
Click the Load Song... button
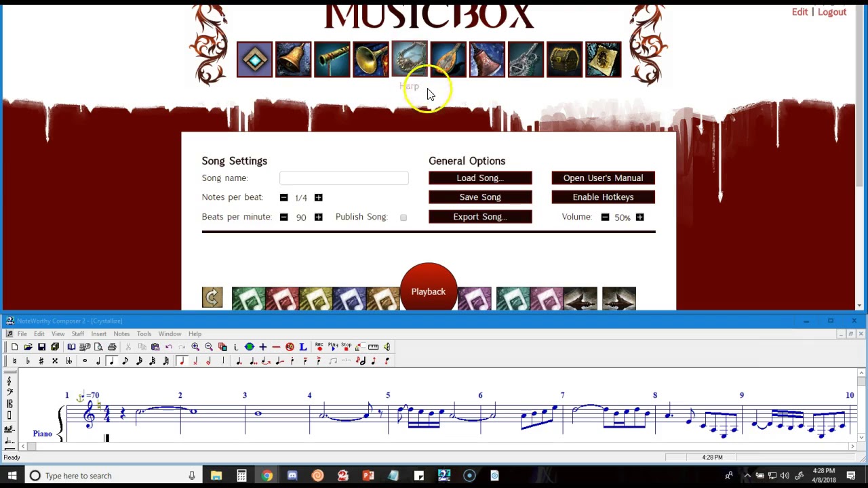(480, 178)
